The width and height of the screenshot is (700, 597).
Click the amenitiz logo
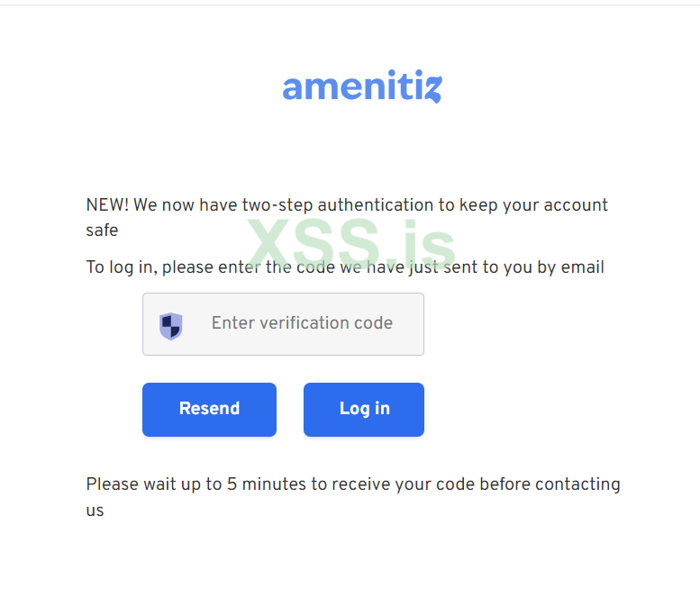(x=361, y=87)
